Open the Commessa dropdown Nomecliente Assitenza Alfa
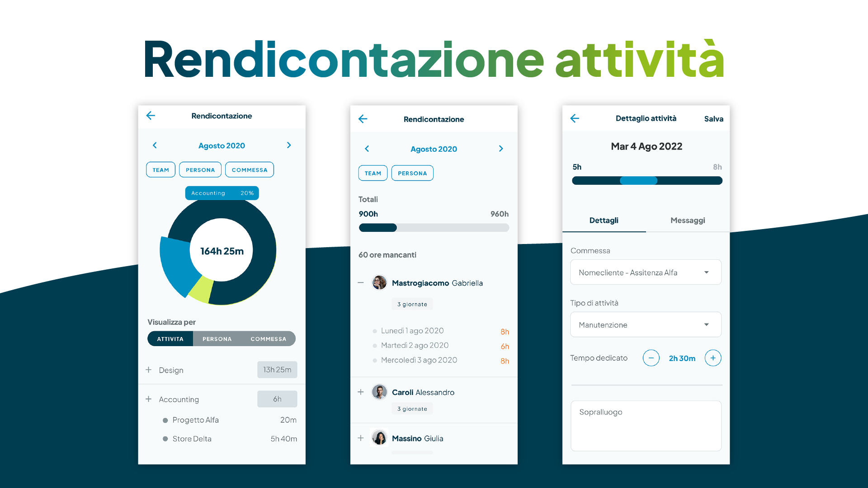 point(646,272)
